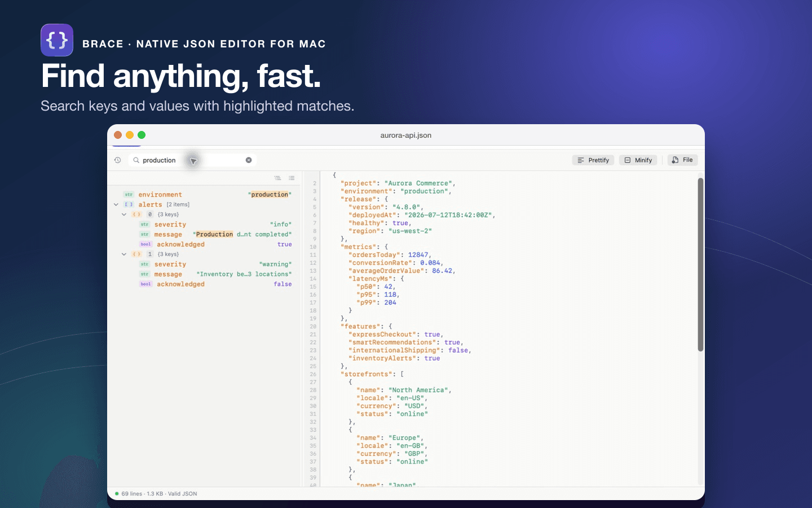Click str badge on the "warning" severity row
Image resolution: width=812 pixels, height=508 pixels.
[144, 264]
